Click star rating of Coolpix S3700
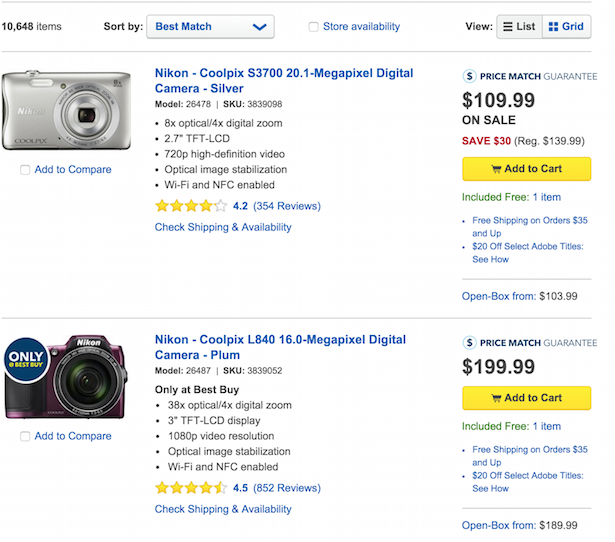Screen dimensions: 615x542 click(190, 206)
